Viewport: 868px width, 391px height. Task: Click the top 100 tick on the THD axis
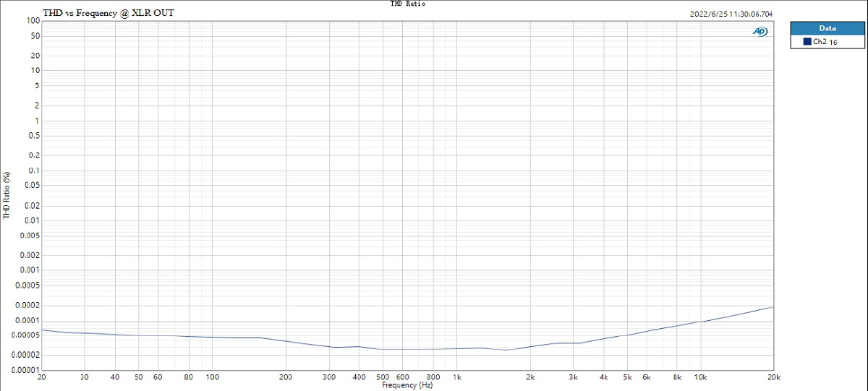32,20
